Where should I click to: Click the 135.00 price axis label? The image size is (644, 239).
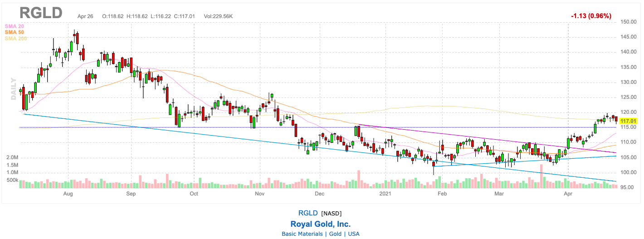628,68
